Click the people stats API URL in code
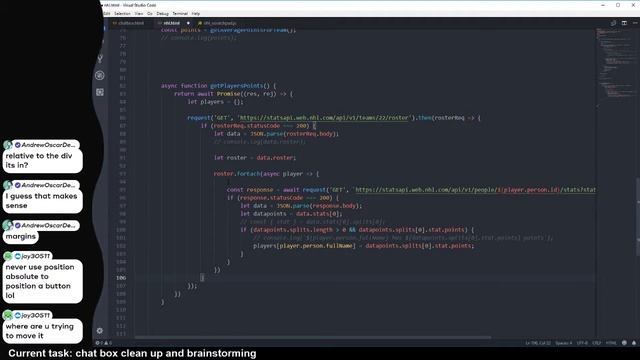 click(x=475, y=189)
